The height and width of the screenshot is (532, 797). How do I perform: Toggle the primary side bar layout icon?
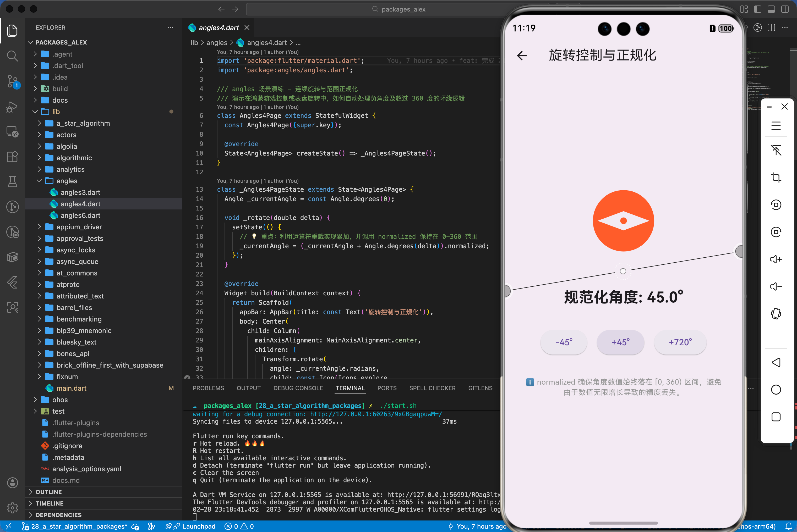click(758, 9)
